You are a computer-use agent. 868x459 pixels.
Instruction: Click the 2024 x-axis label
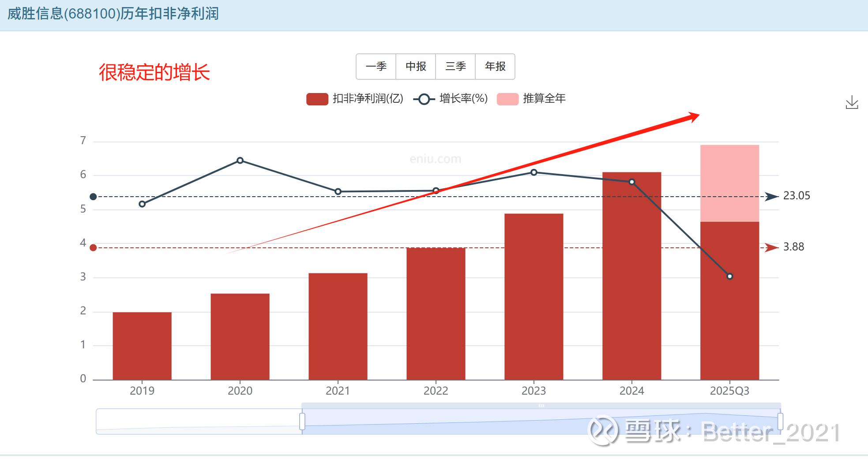(632, 391)
